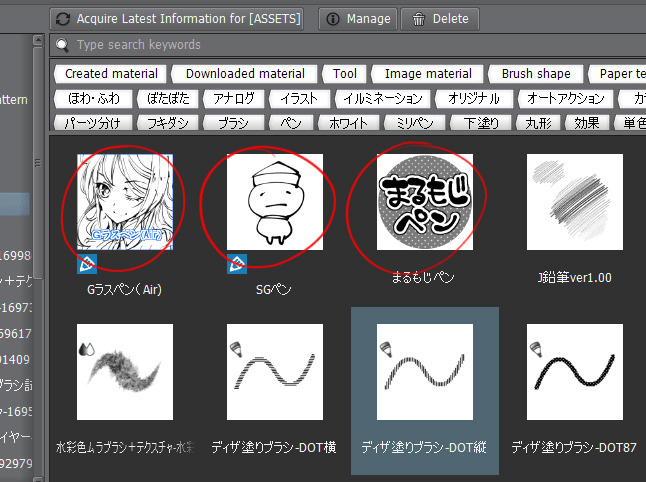The image size is (646, 482).
Task: Toggle the イルミネーション tag
Action: tap(383, 98)
